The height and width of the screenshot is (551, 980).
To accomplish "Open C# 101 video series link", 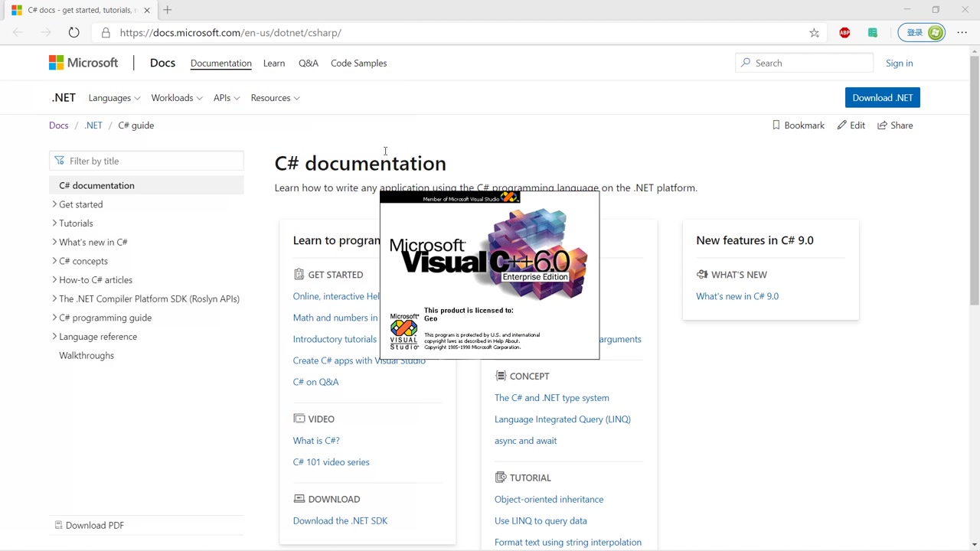I will 331,462.
